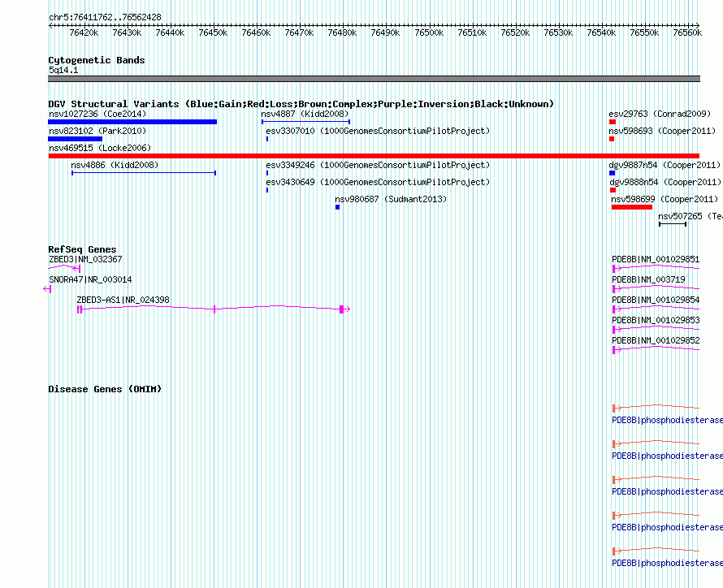Click the 76550k ruler tick label
This screenshot has width=723, height=588.
[644, 32]
